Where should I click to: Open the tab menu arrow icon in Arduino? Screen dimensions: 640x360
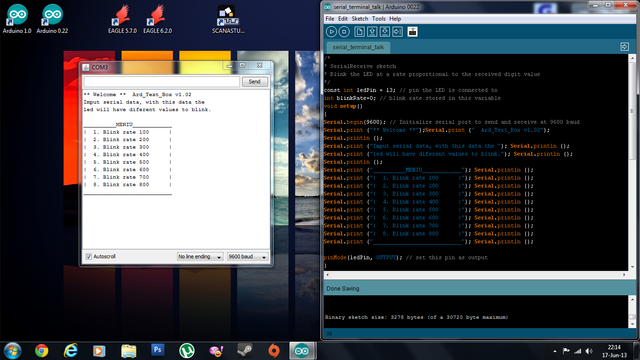click(624, 47)
